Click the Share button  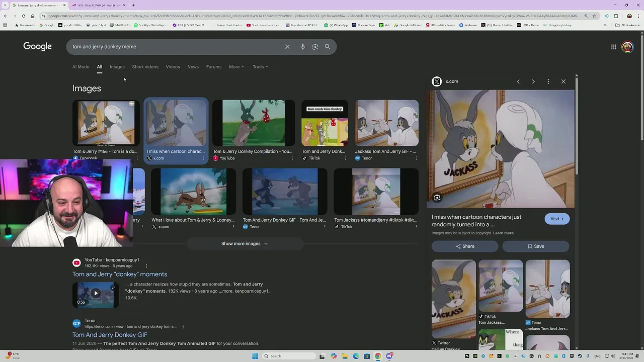465,246
